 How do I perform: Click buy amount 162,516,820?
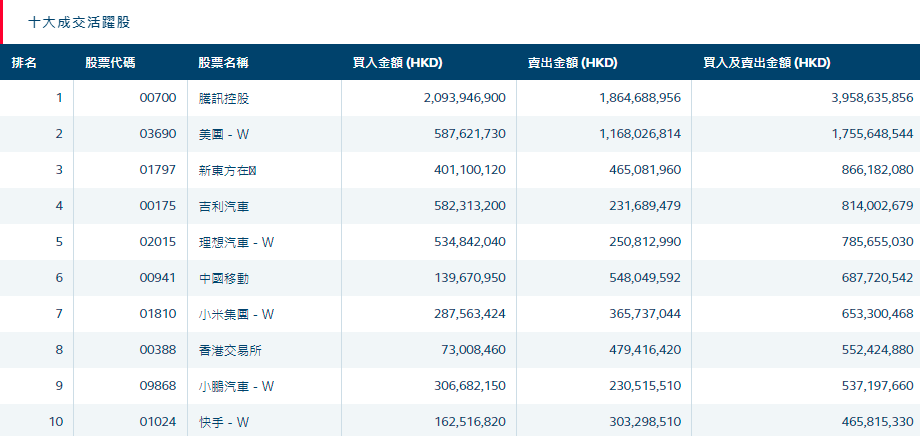(x=468, y=422)
